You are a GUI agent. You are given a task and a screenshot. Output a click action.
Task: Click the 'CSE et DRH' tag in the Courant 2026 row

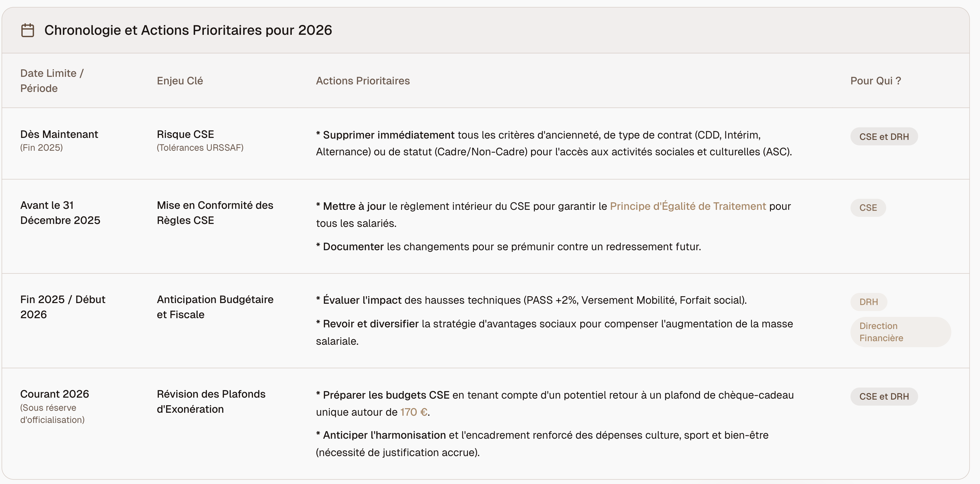click(884, 396)
